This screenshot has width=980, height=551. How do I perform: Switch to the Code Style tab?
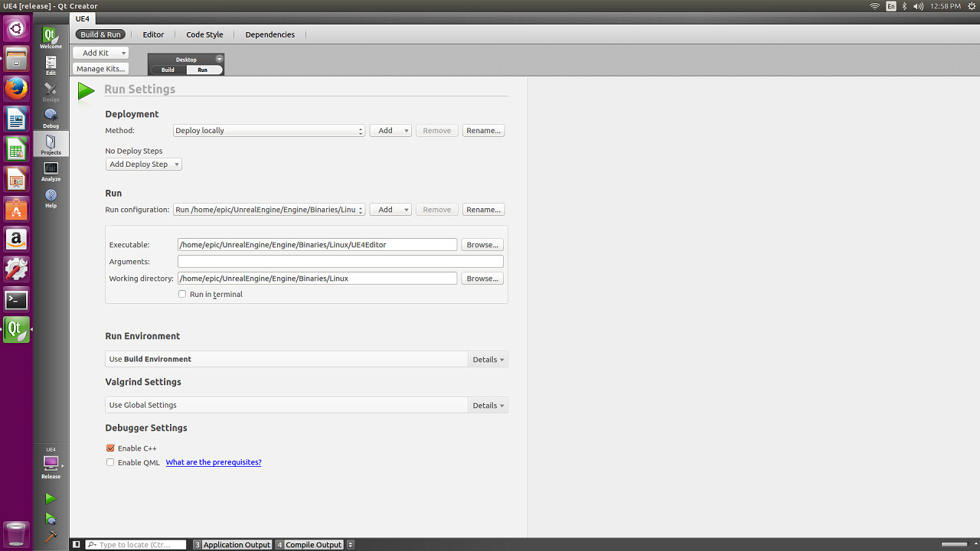pyautogui.click(x=204, y=34)
